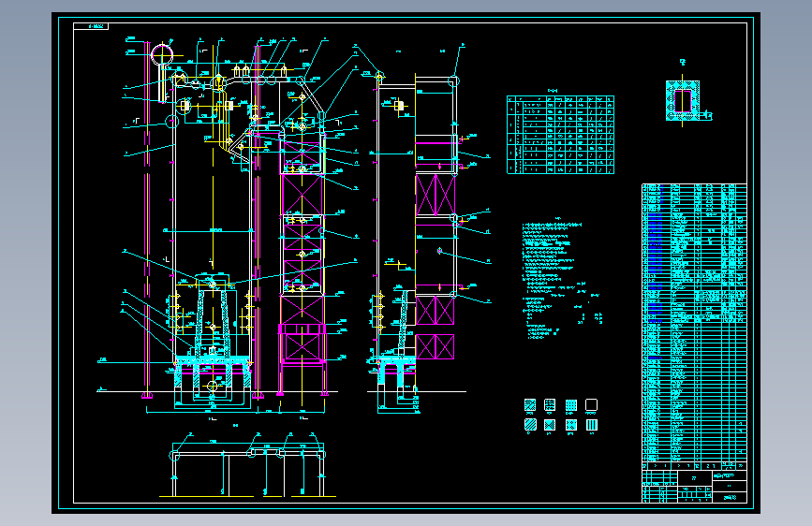Select the hourglass-pattern legend hatch sample

[x=550, y=425]
